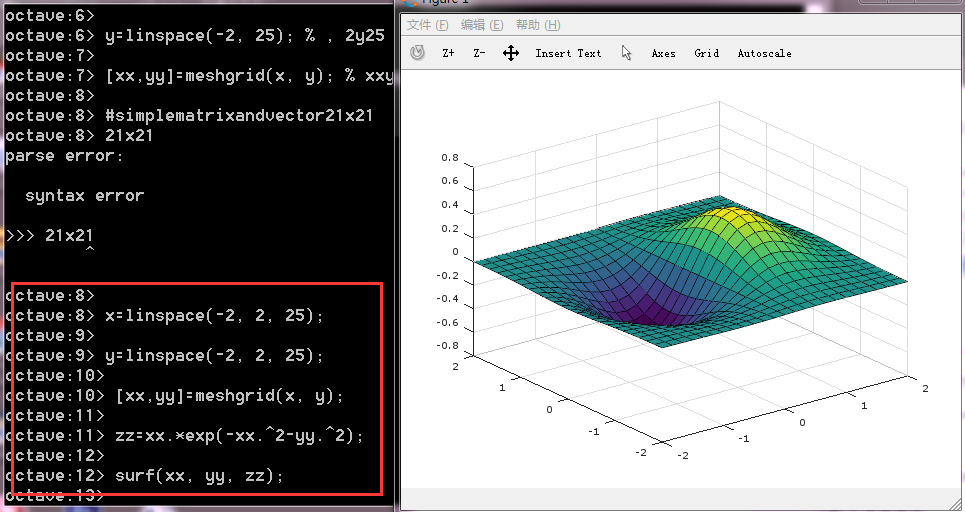Click the '>>> 21x21' error echo line

point(49,236)
